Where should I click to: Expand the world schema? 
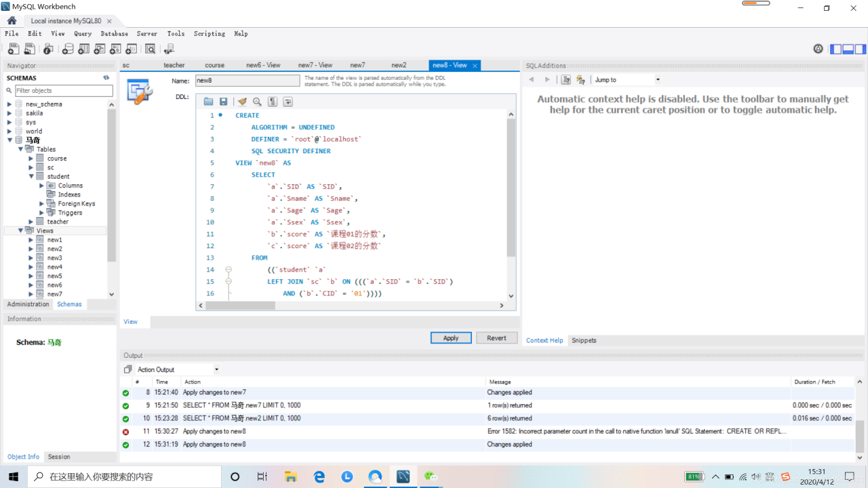point(9,131)
